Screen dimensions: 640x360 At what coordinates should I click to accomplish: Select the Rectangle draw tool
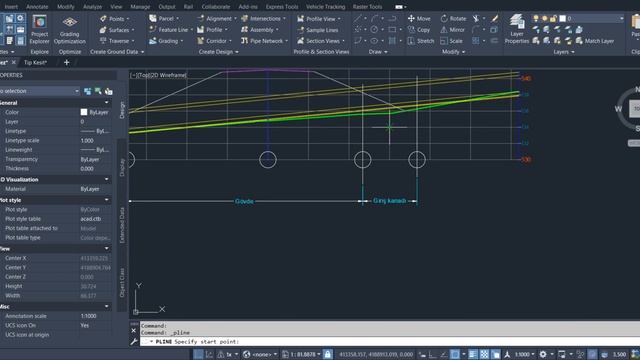click(392, 29)
